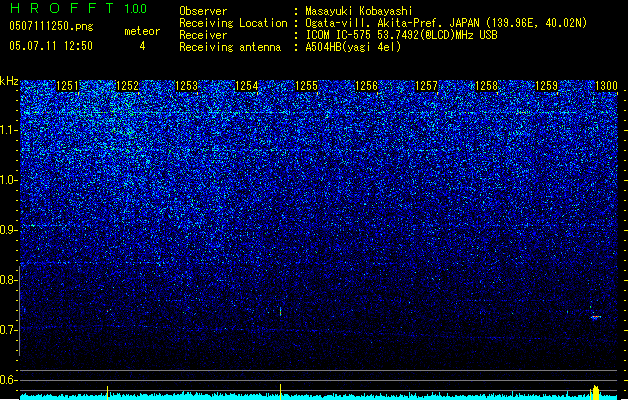Click the thick yellow detection marker near 1300
Image resolution: width=629 pixels, height=400 pixels.
point(596,392)
